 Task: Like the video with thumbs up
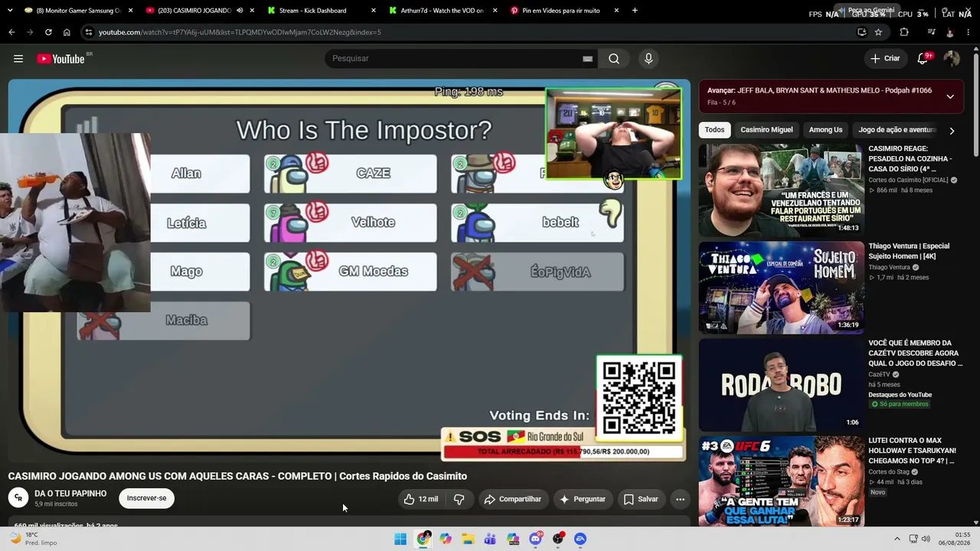[x=420, y=499]
